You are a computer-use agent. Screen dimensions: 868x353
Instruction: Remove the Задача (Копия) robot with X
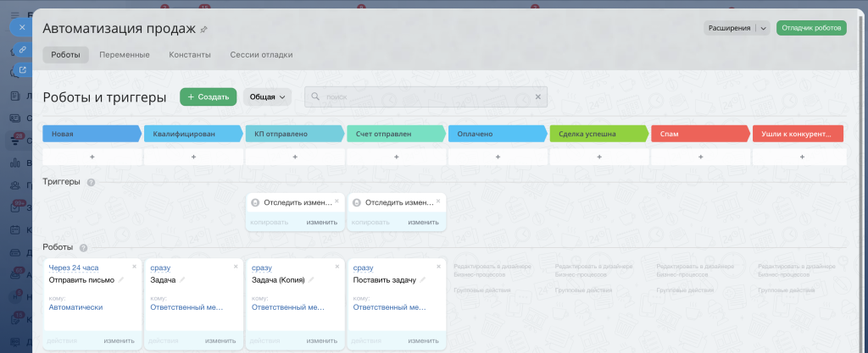tap(337, 267)
